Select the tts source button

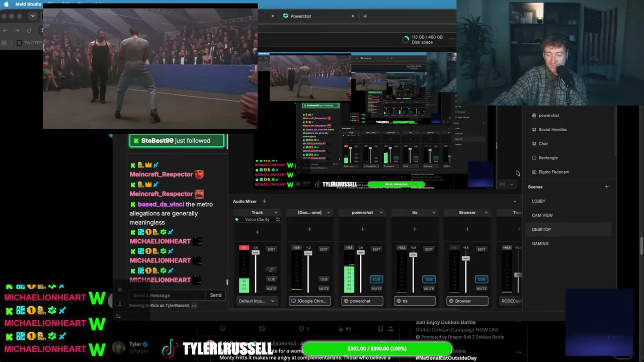[415, 301]
